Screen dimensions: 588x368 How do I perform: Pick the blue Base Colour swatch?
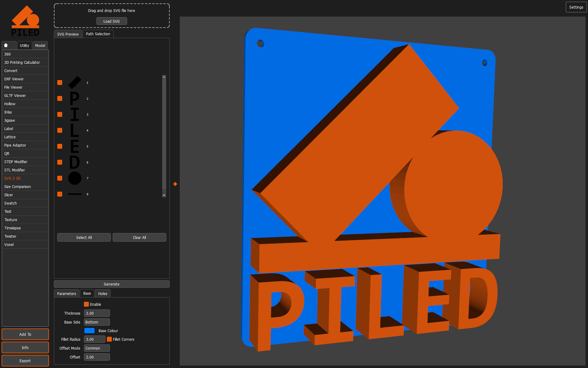click(89, 331)
